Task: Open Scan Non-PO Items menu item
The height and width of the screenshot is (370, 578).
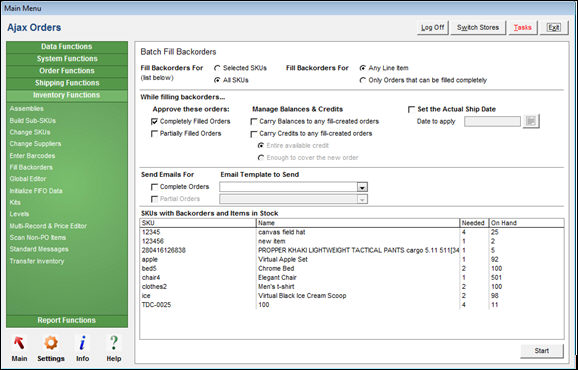Action: [x=38, y=238]
